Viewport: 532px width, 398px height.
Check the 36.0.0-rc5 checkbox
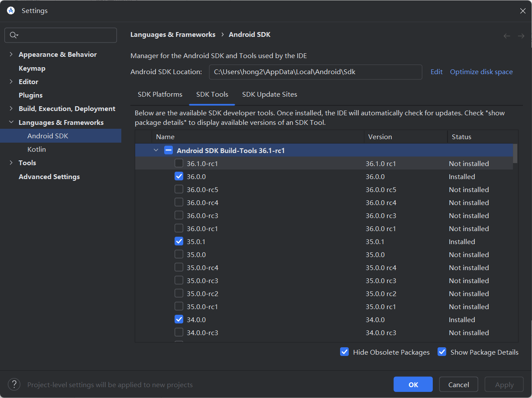(x=179, y=189)
